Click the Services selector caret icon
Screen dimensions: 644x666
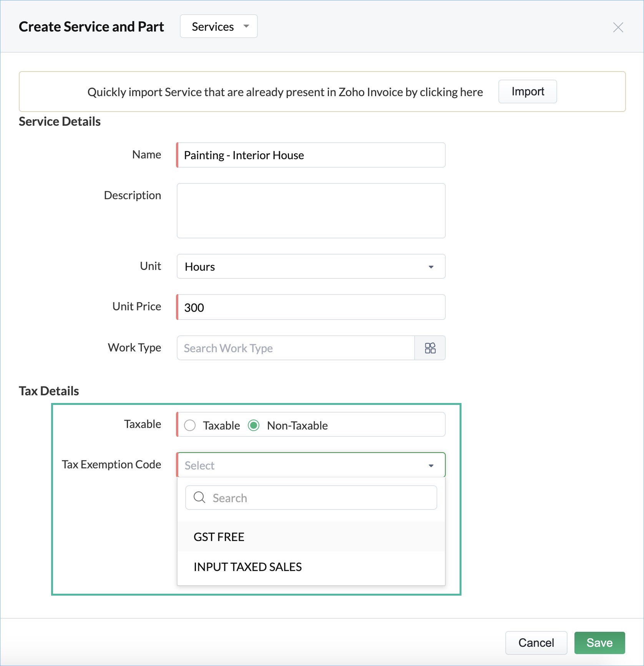(246, 26)
